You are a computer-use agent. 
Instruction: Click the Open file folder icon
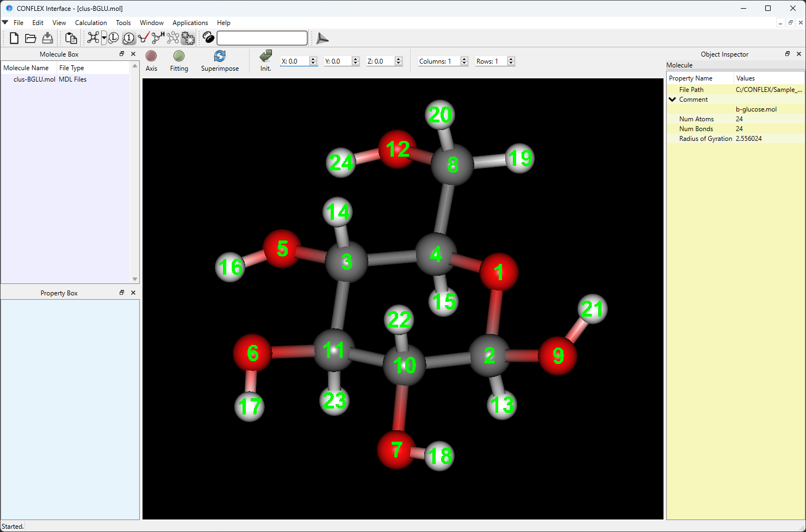coord(30,38)
